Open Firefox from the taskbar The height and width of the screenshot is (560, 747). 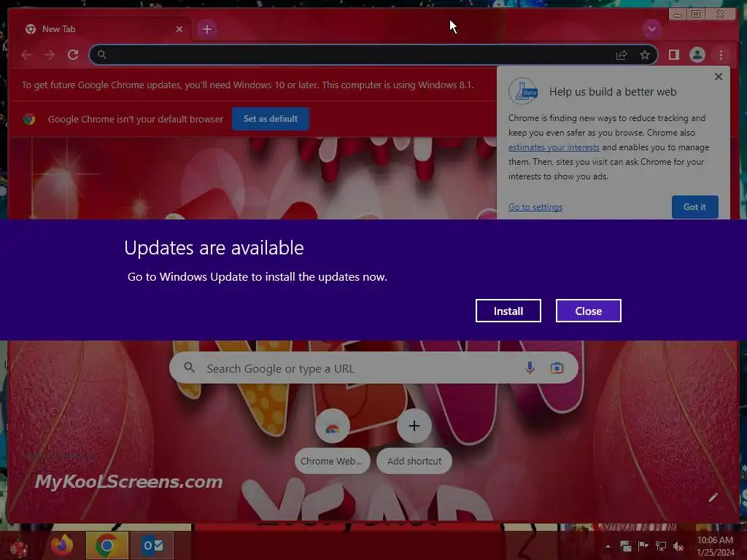(x=62, y=545)
